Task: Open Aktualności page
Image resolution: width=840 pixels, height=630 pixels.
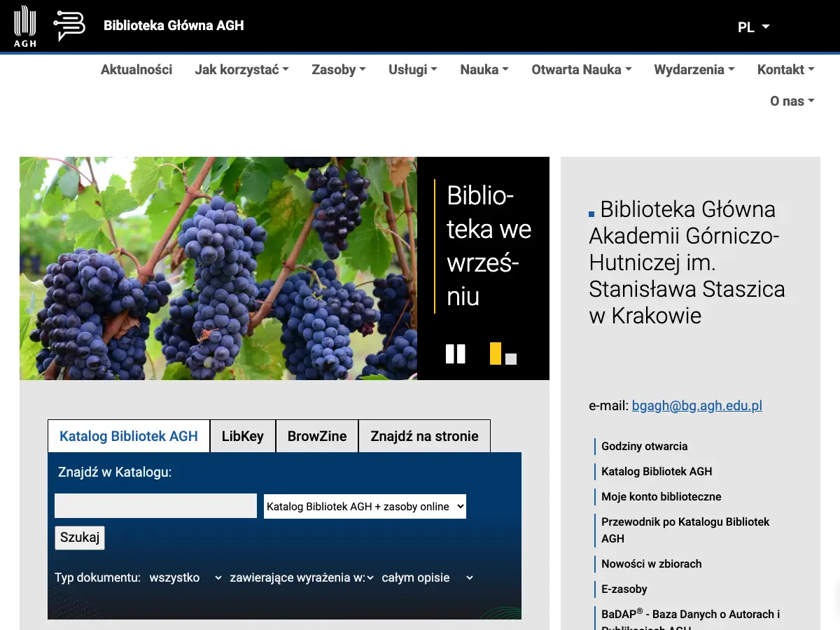Action: pos(136,69)
